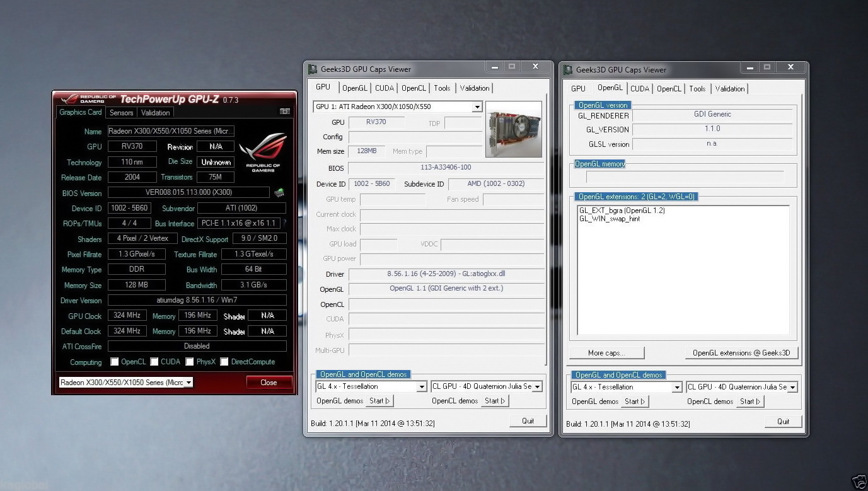Screen dimensions: 868x491
Task: Click the Driver field in Caps Viewer
Action: pos(446,274)
